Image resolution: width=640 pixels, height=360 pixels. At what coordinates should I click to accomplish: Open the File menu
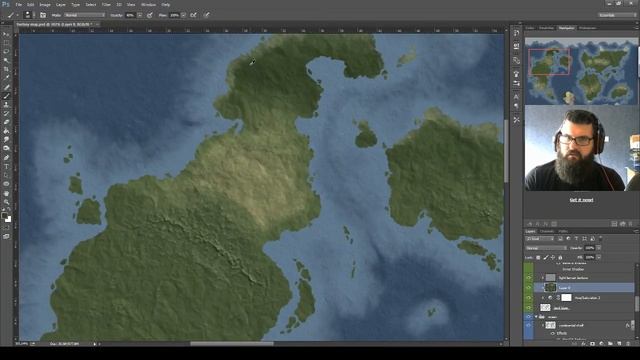point(18,4)
